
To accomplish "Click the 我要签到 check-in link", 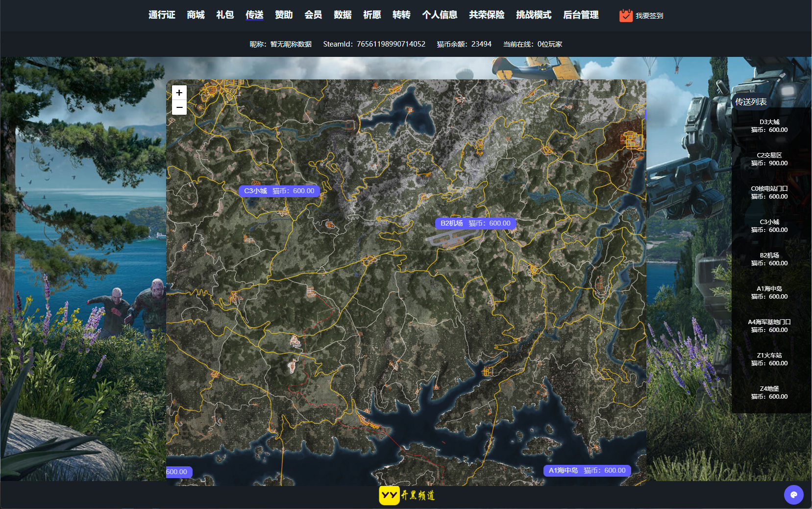I will pos(649,16).
